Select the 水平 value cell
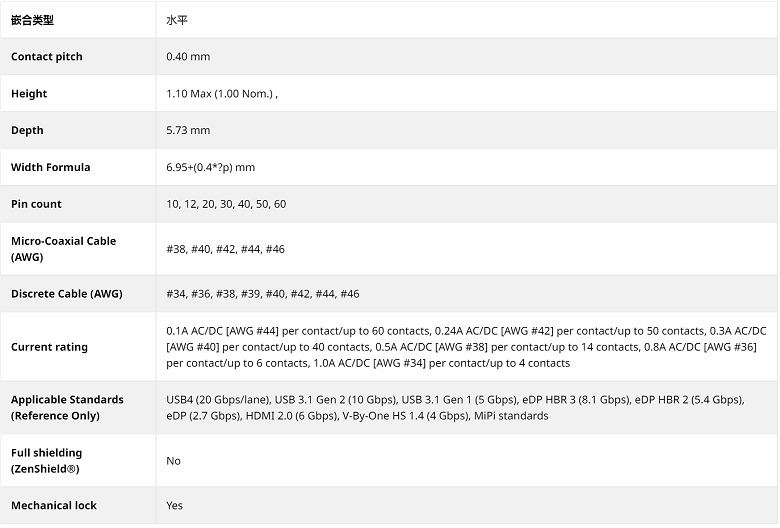Viewport: 780px width, 528px height. [177, 20]
